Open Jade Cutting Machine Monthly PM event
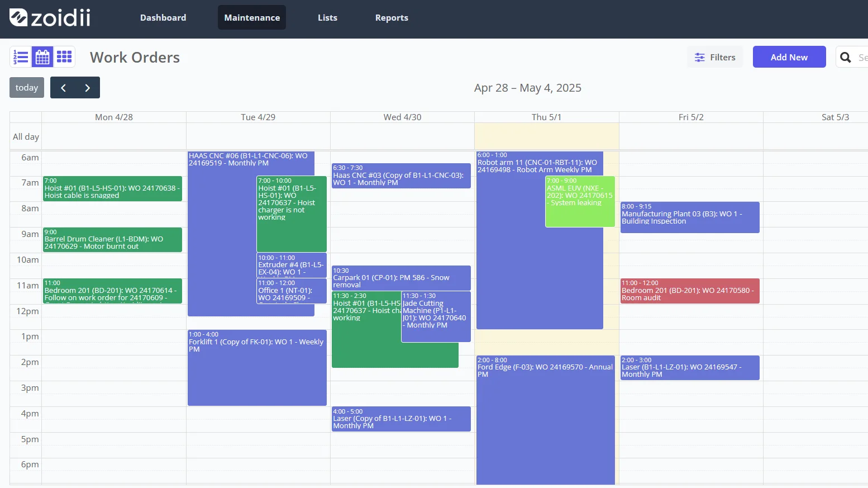The height and width of the screenshot is (488, 868). pyautogui.click(x=436, y=316)
